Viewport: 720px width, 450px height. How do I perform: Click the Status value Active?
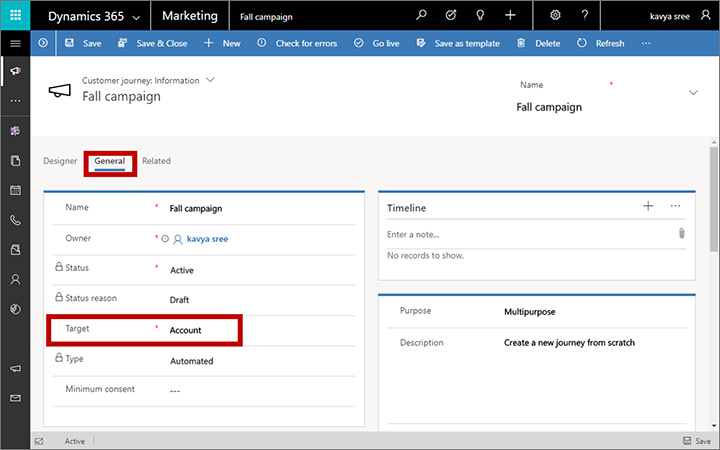click(x=182, y=270)
